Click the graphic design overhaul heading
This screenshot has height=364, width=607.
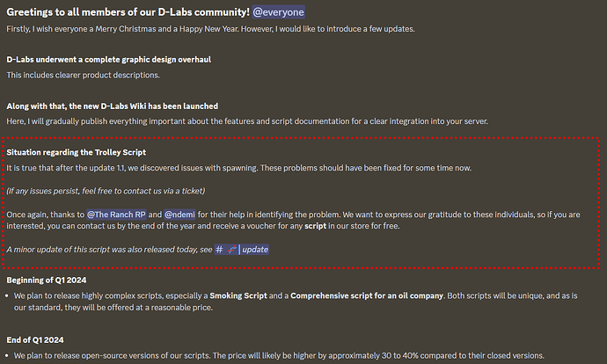108,60
